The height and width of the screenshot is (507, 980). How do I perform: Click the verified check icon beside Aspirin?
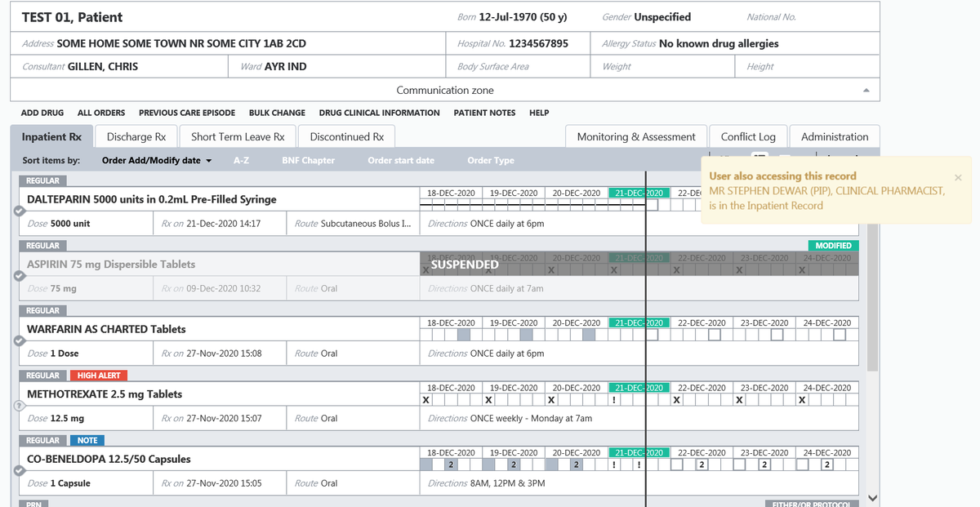pos(18,276)
